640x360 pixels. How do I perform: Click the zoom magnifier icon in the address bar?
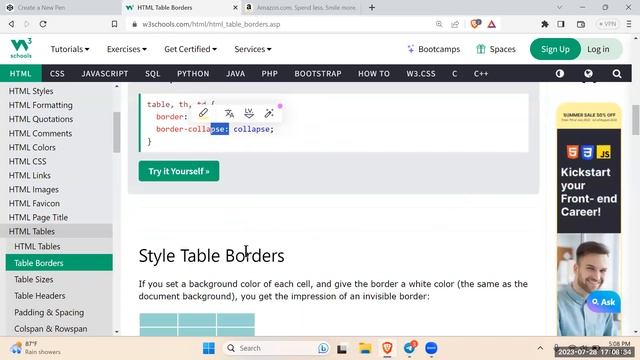pyautogui.click(x=439, y=24)
